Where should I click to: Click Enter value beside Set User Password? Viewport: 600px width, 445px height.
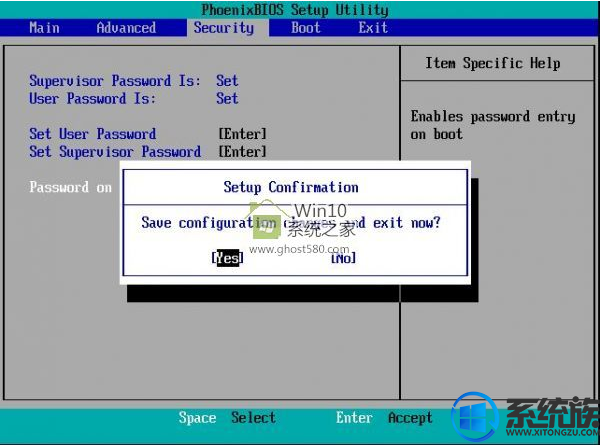click(242, 134)
